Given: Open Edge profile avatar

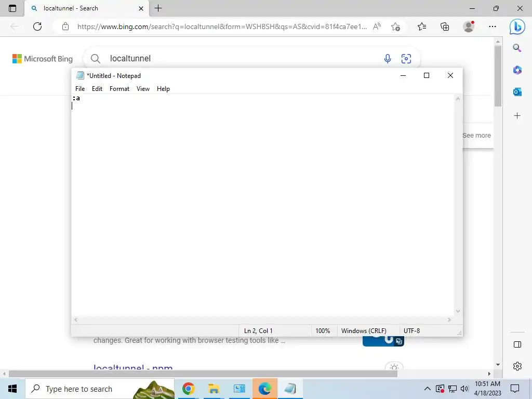Looking at the screenshot, I should click(469, 26).
